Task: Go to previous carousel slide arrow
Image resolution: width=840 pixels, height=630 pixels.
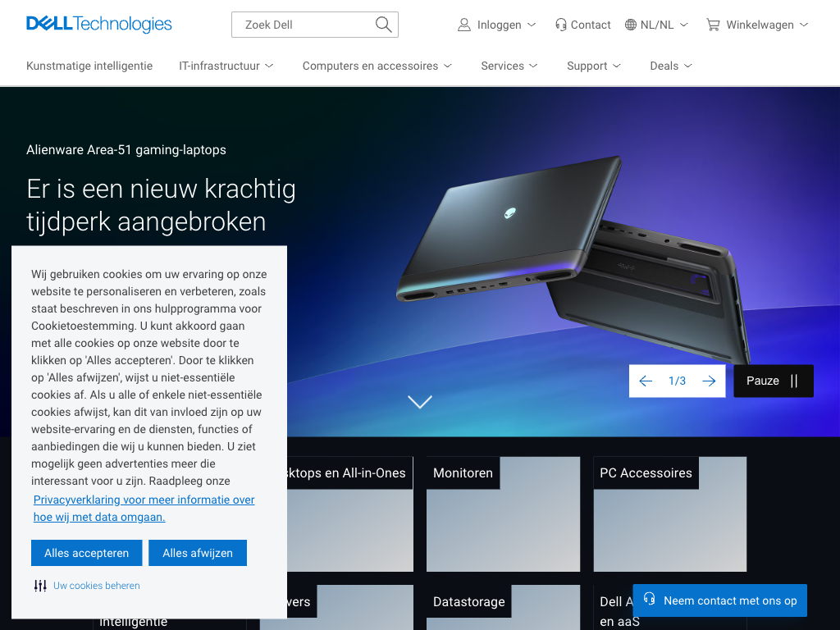Action: [646, 381]
